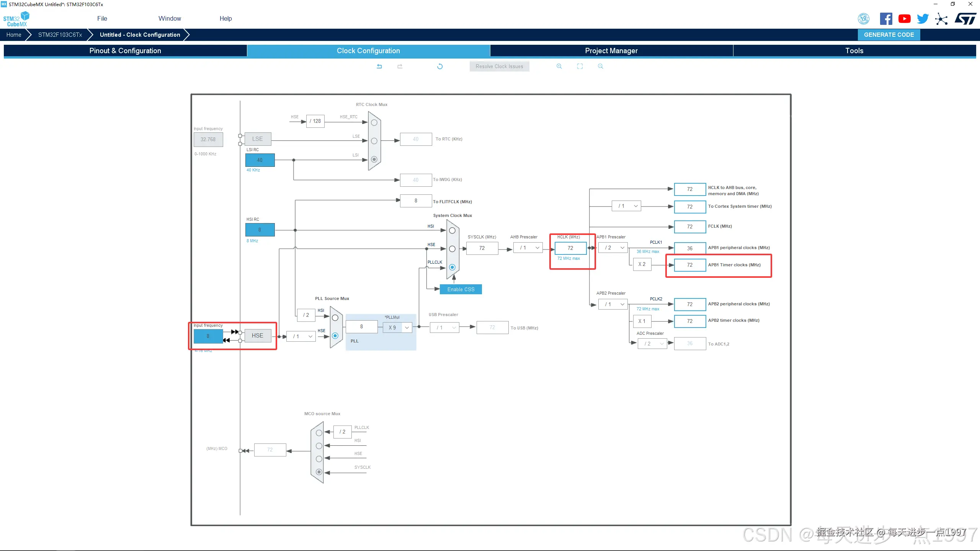Click the undo clock change icon
The width and height of the screenshot is (980, 551).
pyautogui.click(x=379, y=66)
